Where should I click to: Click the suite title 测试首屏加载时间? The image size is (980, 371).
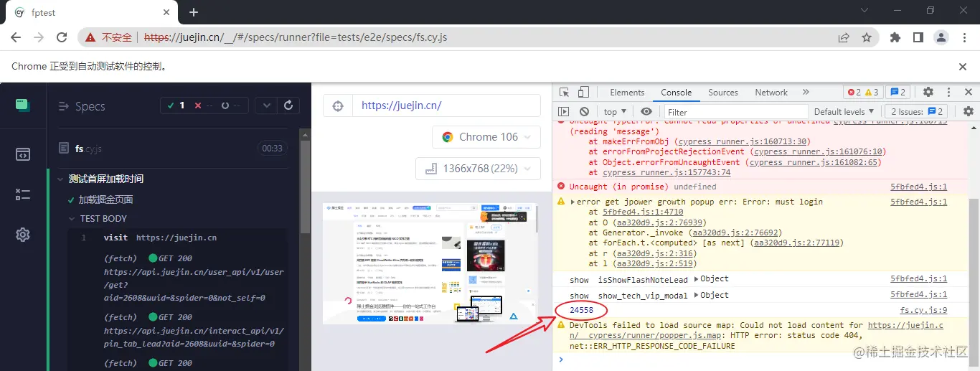pos(106,179)
